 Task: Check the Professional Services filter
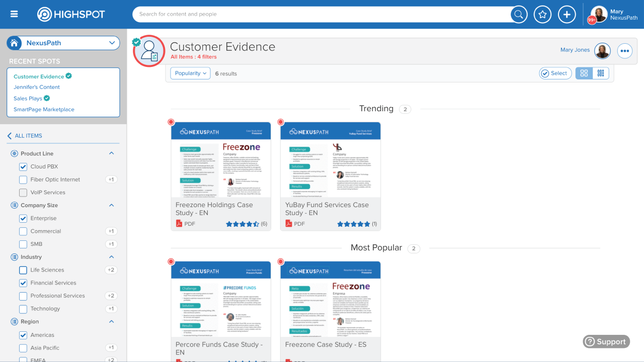click(x=23, y=296)
